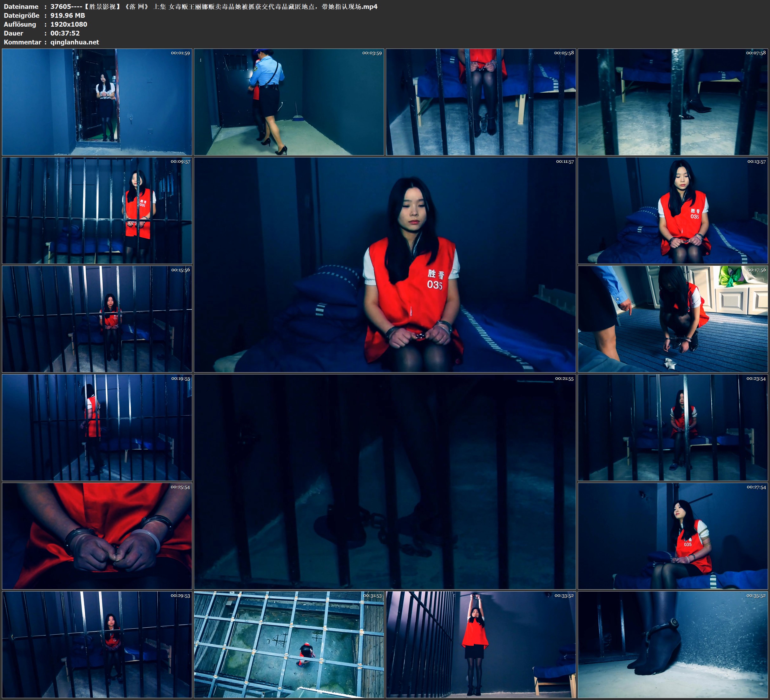Select the large frame at 00:11:57
Image resolution: width=770 pixels, height=700 pixels.
[385, 264]
